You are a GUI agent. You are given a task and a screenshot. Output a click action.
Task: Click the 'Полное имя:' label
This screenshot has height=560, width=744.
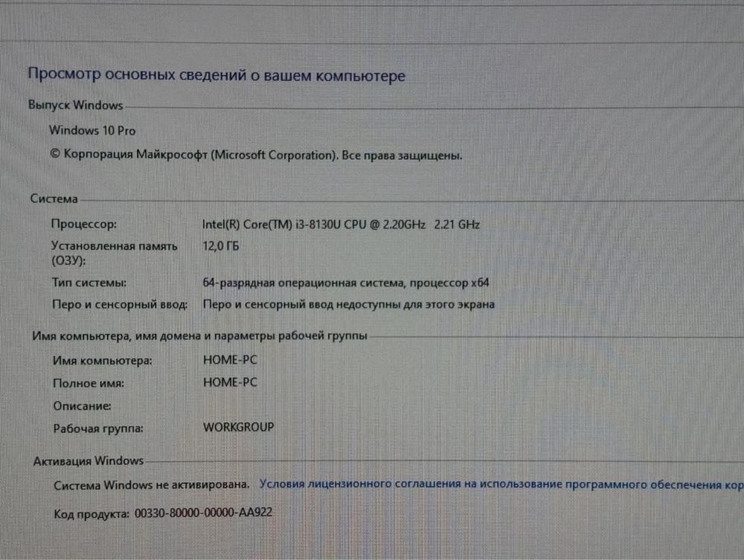click(89, 383)
